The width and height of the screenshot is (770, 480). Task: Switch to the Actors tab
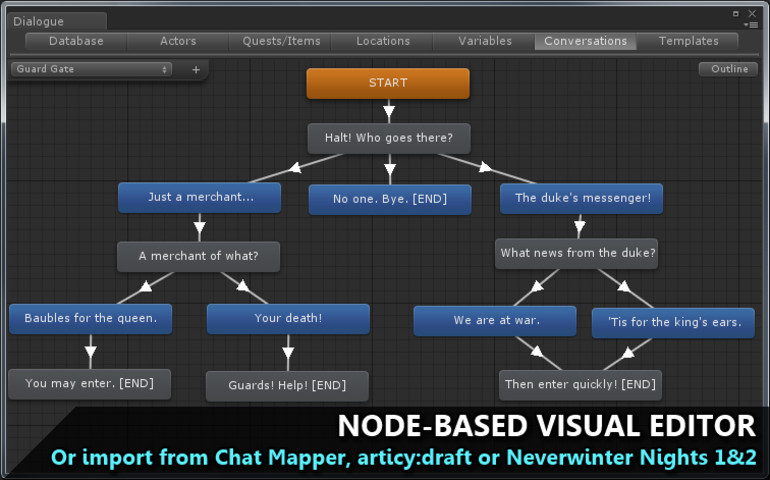tap(178, 41)
